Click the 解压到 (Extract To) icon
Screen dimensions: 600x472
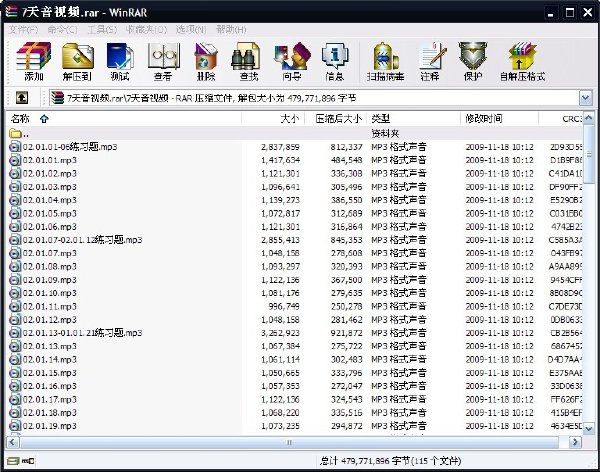coord(77,61)
